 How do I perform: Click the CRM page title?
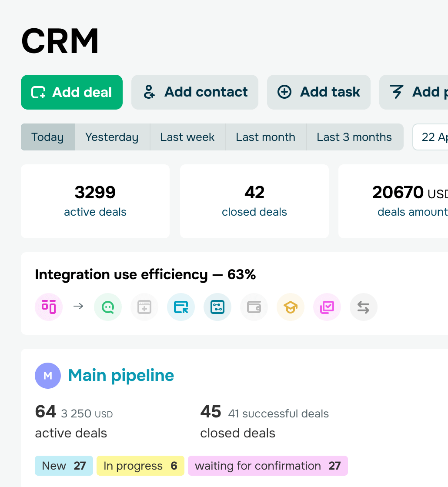tap(60, 41)
